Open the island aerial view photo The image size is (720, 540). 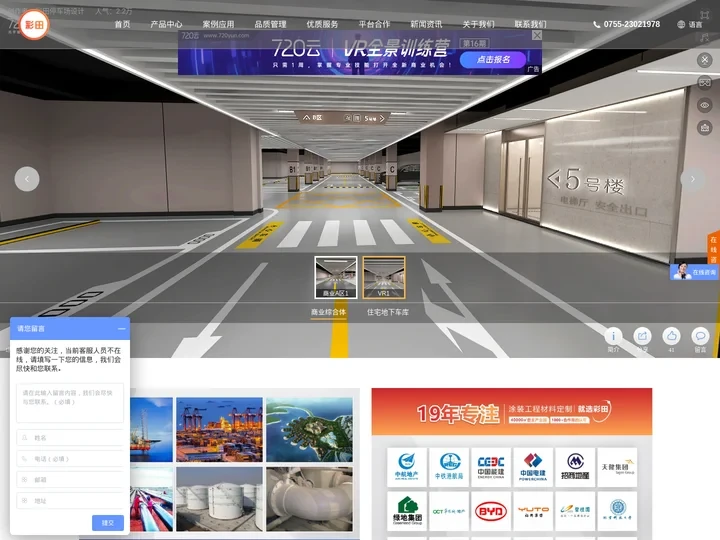tap(309, 430)
